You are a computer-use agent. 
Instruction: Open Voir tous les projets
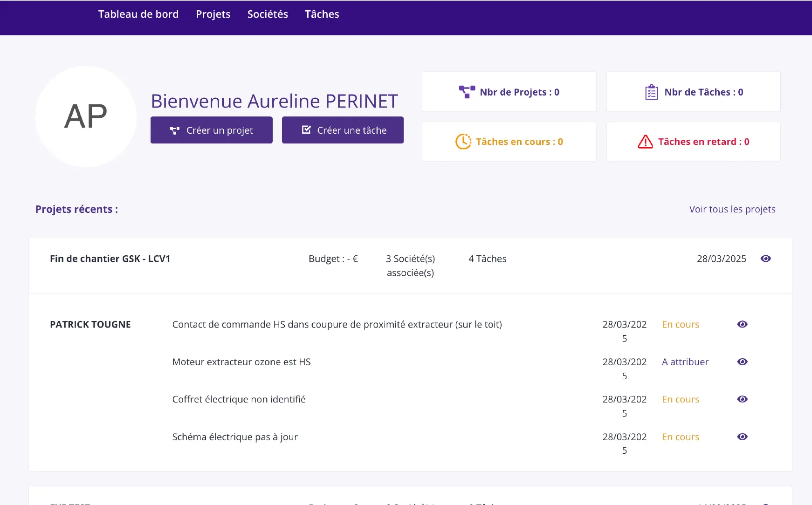click(x=732, y=209)
